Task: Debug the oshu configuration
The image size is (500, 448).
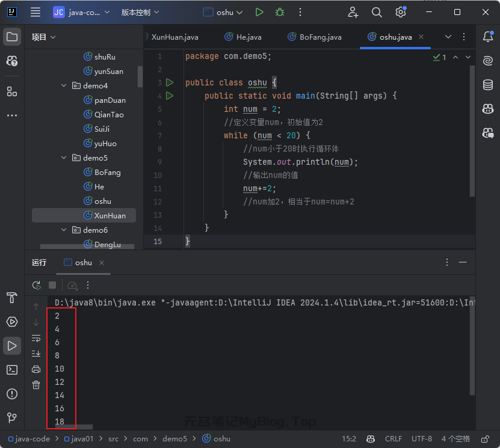Action: tap(280, 12)
